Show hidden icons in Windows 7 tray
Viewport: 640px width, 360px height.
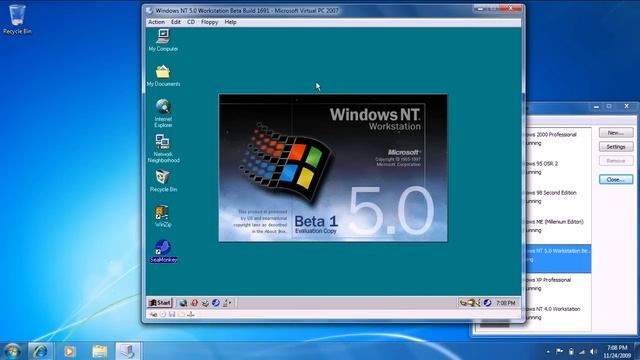pos(548,351)
